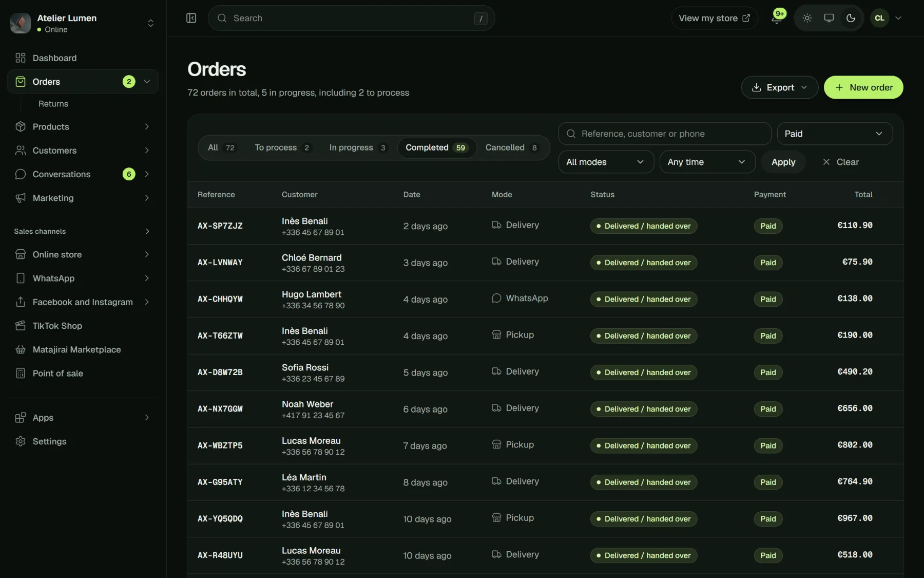Open Settings gear in sidebar

coord(21,441)
